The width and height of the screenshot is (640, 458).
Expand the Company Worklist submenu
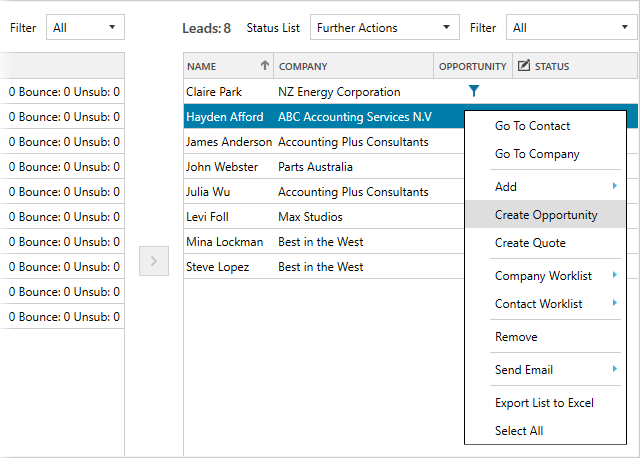click(614, 276)
